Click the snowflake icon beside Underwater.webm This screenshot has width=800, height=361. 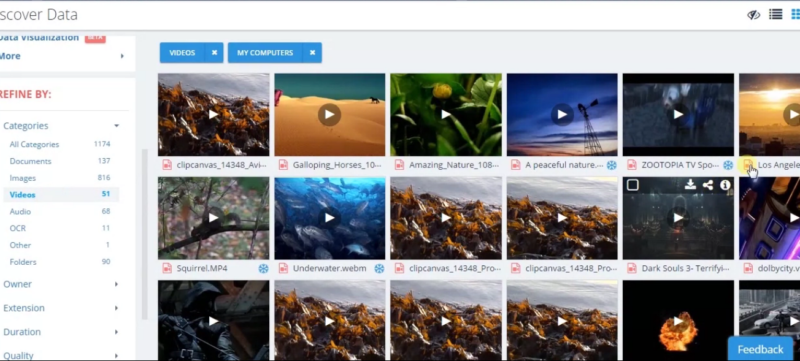coord(379,268)
